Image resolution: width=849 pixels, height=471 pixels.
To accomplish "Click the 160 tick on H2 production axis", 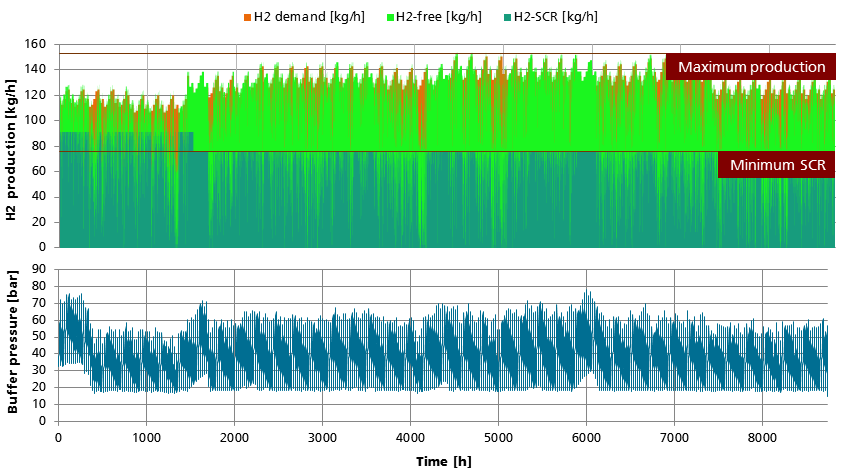I will pyautogui.click(x=35, y=44).
